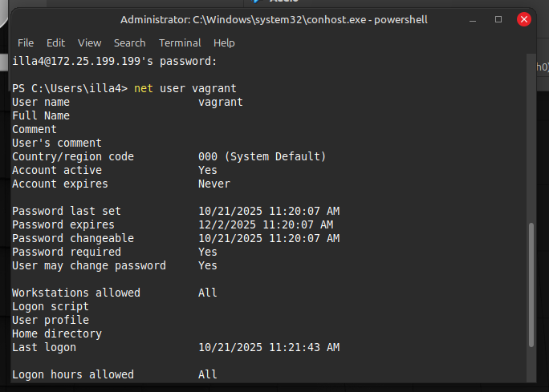Close the PowerShell terminal window
The image size is (549, 392).
tap(524, 19)
